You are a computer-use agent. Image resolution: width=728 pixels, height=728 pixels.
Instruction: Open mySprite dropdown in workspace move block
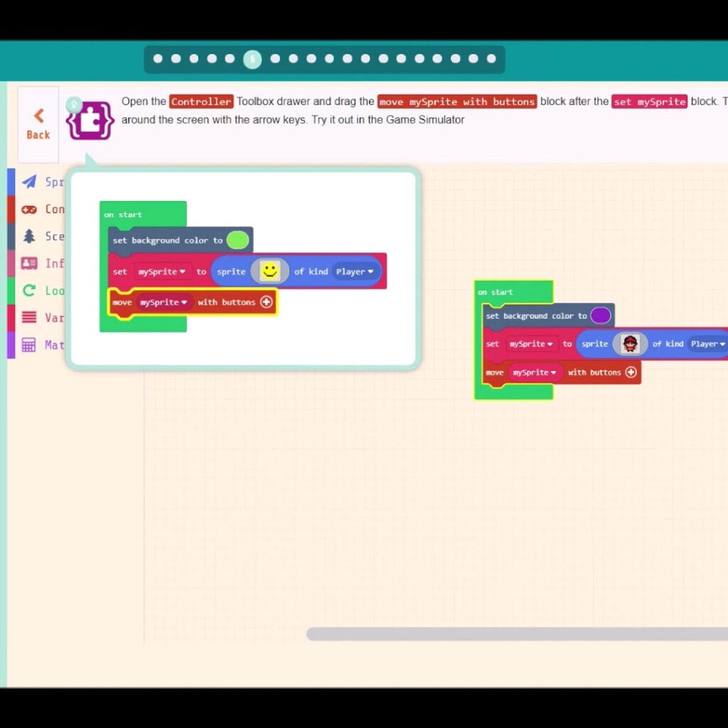click(535, 373)
